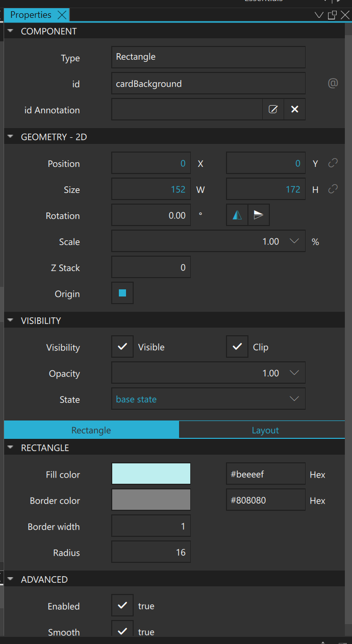Collapse the VISIBILITY section
This screenshot has height=644, width=352.
pos(10,320)
